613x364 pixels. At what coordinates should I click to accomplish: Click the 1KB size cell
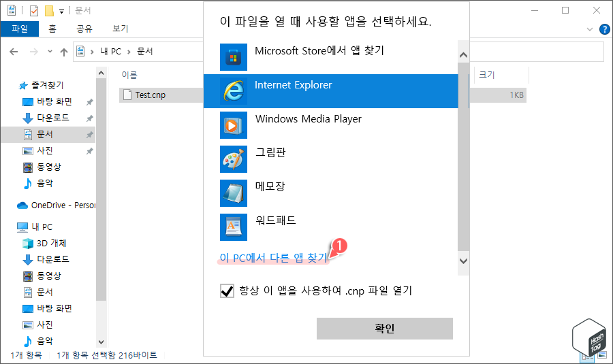[x=516, y=95]
